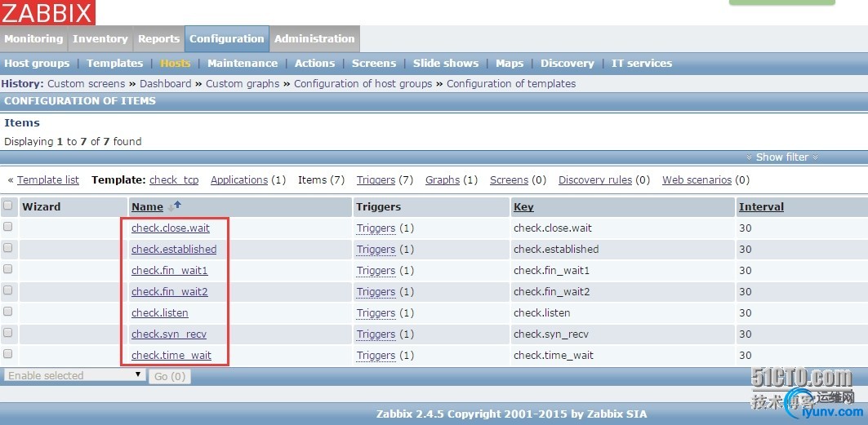Open Discovery rules (0) link
Viewport: 868px width, 425px height.
pos(595,179)
